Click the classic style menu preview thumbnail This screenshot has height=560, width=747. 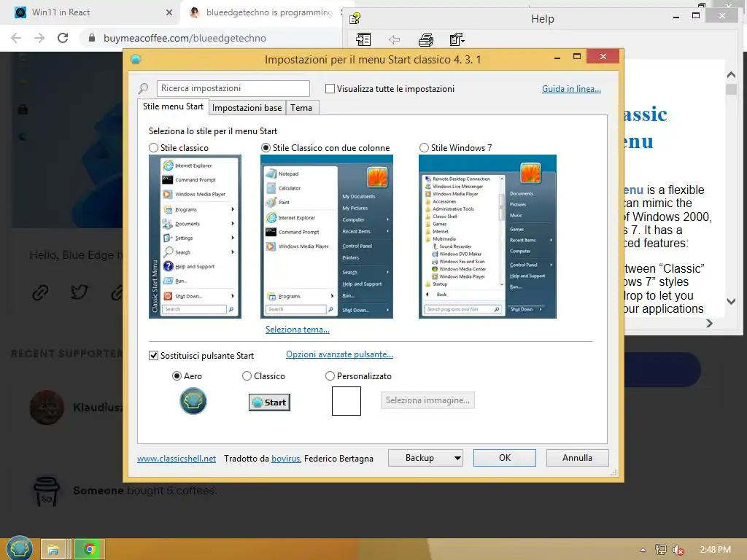click(195, 236)
